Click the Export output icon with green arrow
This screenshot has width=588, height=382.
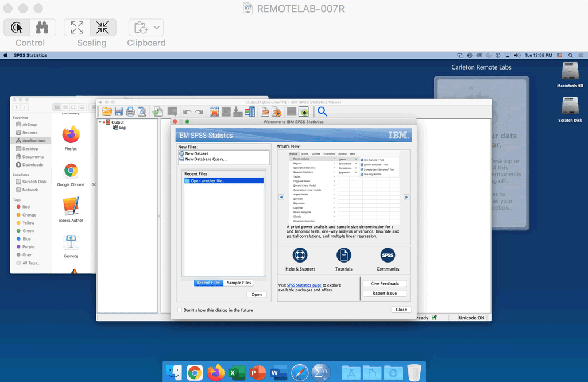tap(157, 111)
